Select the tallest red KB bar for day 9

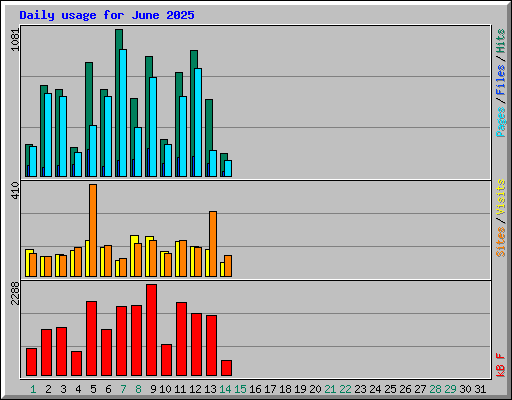point(151,330)
